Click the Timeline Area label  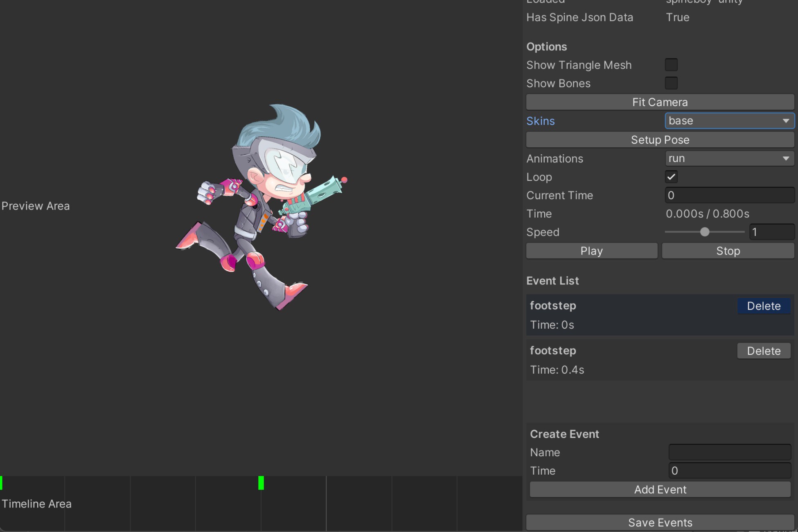pyautogui.click(x=36, y=504)
